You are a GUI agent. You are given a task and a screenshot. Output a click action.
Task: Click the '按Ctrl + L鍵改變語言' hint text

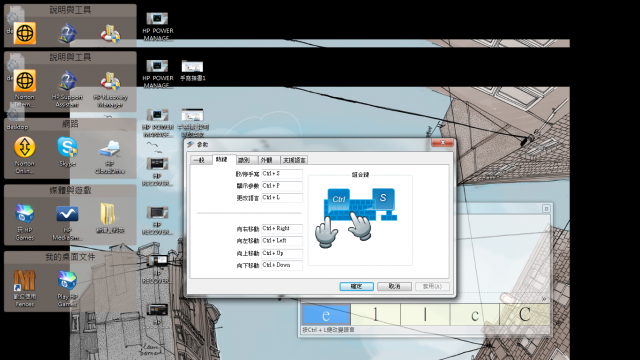point(328,330)
